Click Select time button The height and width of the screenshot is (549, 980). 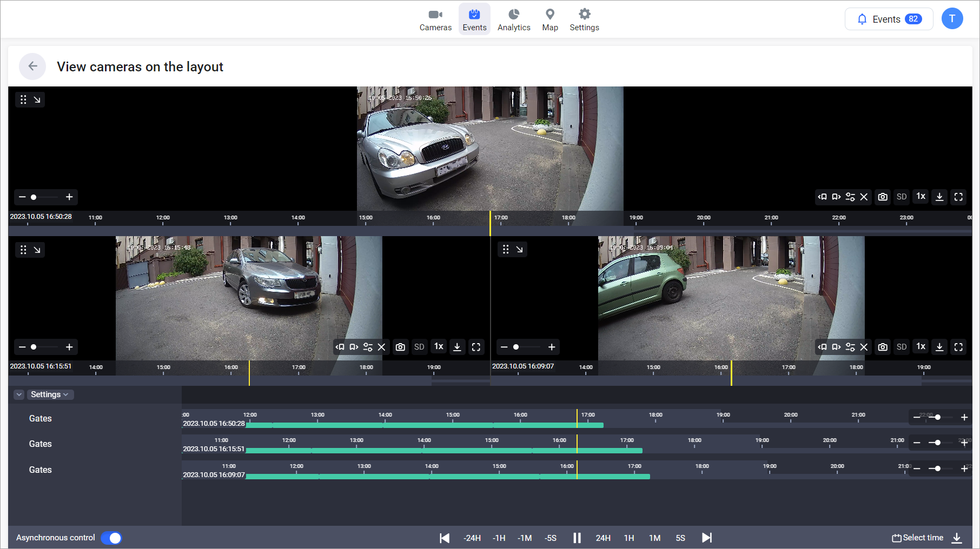pos(918,538)
